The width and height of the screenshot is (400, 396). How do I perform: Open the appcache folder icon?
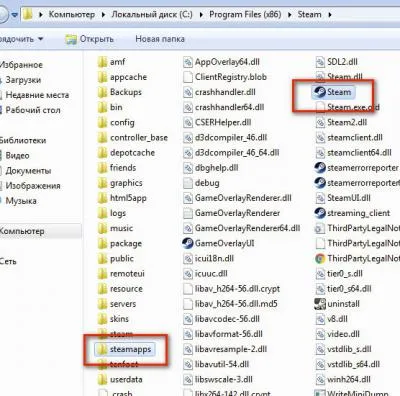tap(102, 77)
